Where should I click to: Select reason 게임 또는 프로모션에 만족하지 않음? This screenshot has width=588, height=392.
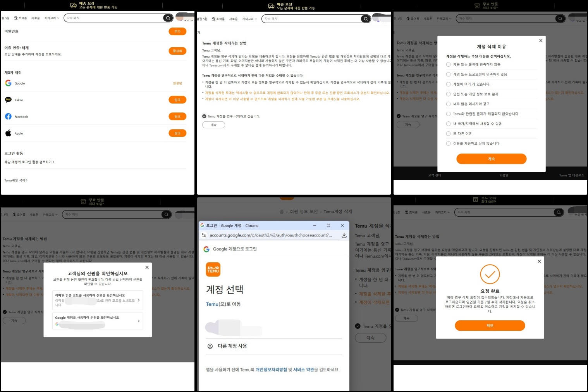click(x=449, y=74)
